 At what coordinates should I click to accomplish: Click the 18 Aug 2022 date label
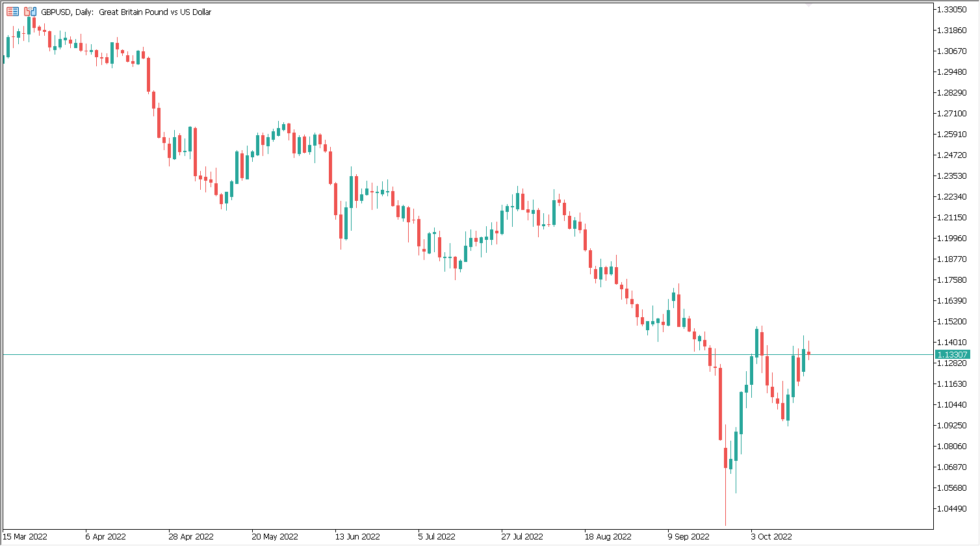[x=608, y=537]
